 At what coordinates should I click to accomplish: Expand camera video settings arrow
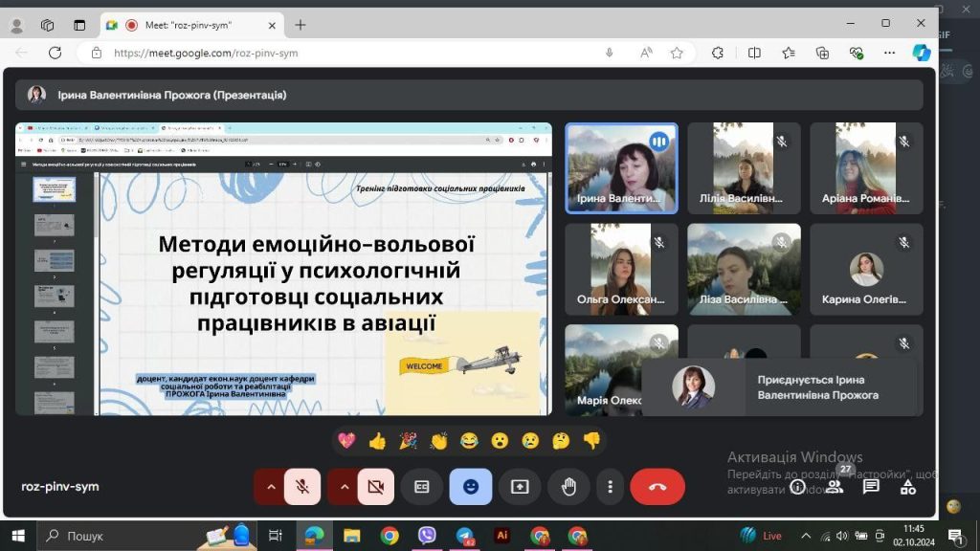[345, 486]
